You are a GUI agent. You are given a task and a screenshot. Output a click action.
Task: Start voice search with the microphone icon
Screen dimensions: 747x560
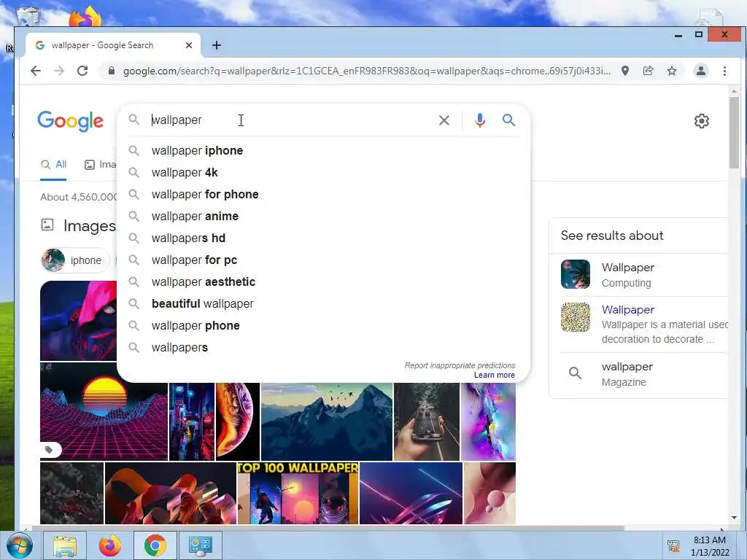pyautogui.click(x=480, y=120)
